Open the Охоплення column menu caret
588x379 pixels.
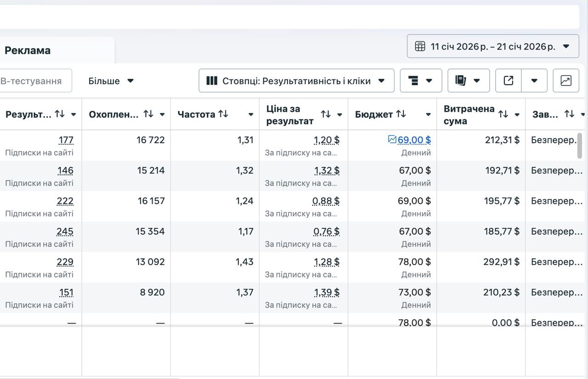162,114
